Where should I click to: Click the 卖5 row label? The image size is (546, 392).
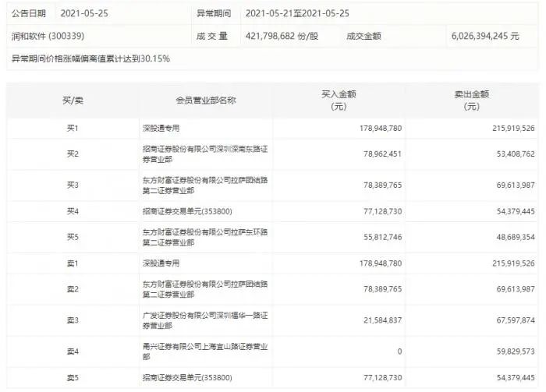tap(73, 377)
